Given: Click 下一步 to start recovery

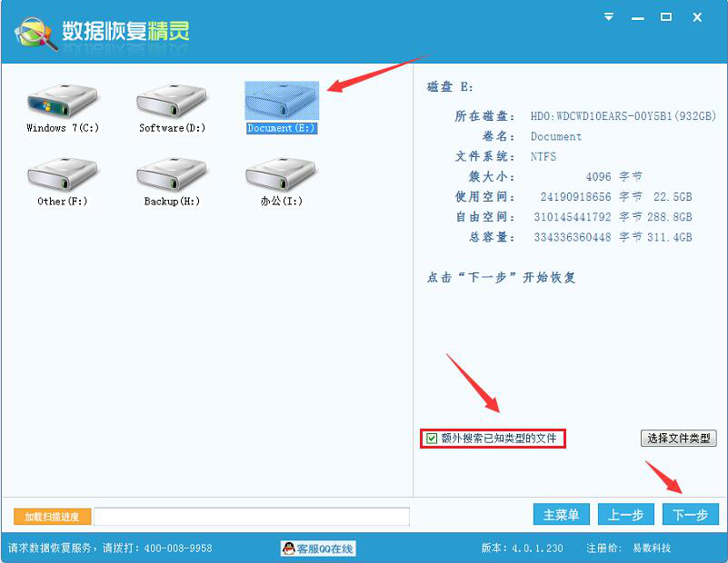Looking at the screenshot, I should (x=691, y=514).
